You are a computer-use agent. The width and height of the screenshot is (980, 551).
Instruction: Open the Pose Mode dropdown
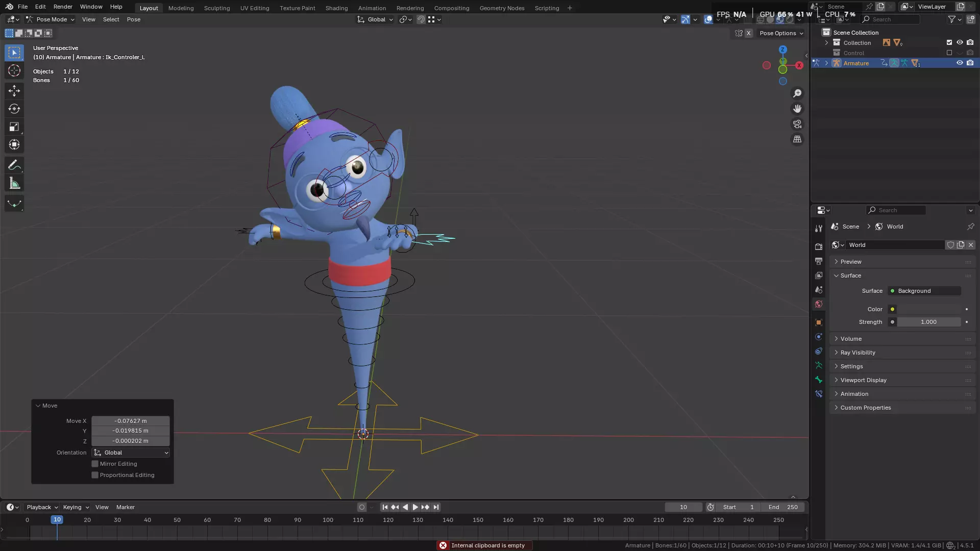point(50,19)
